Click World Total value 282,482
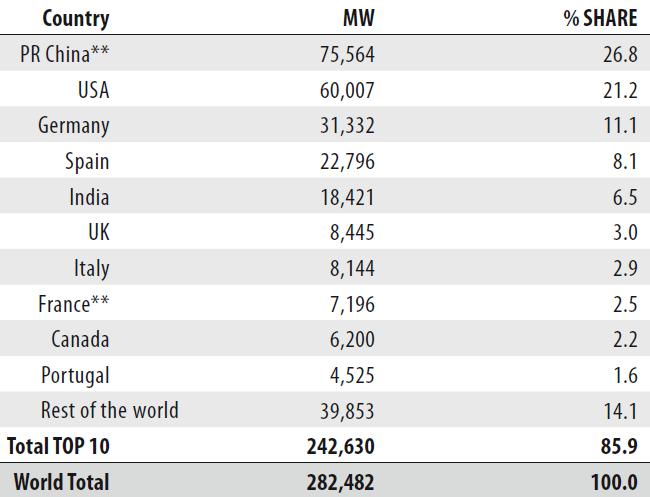The height and width of the screenshot is (497, 650). click(340, 482)
